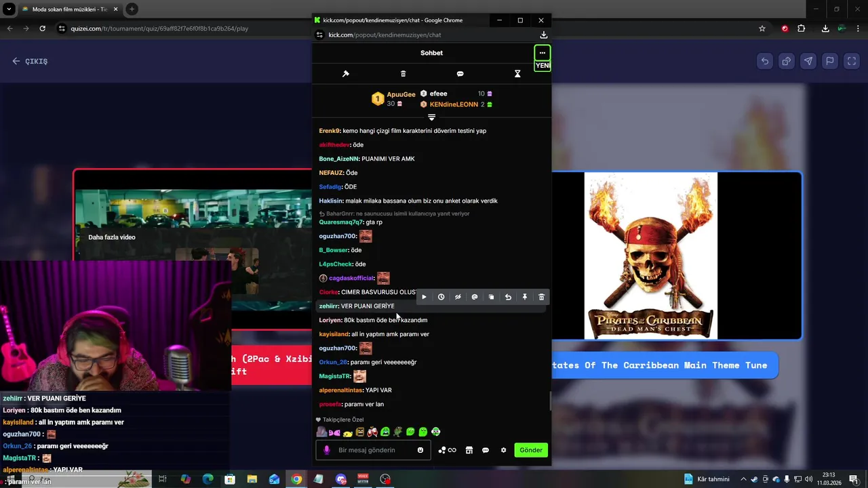Click the hourglass icon in chat toolbar
The image size is (868, 488).
point(517,74)
